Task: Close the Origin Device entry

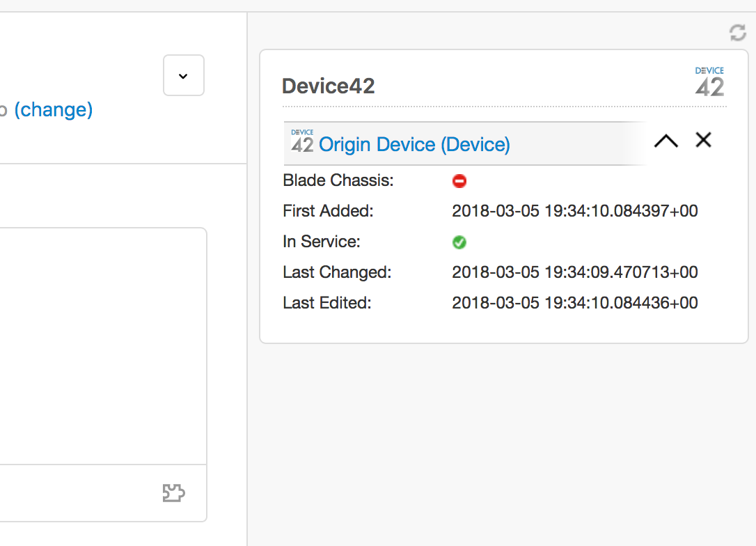Action: pos(704,140)
